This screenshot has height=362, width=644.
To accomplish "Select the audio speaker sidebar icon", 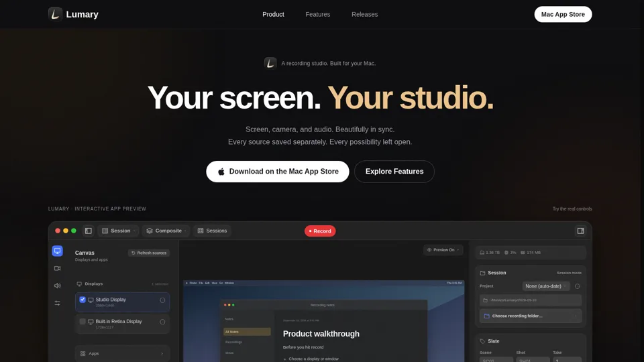I will (x=58, y=286).
